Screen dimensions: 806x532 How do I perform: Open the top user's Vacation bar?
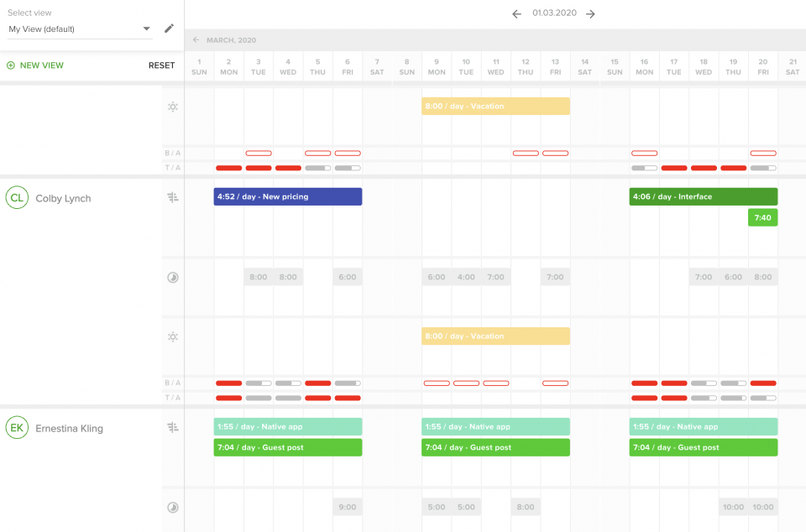tap(495, 107)
